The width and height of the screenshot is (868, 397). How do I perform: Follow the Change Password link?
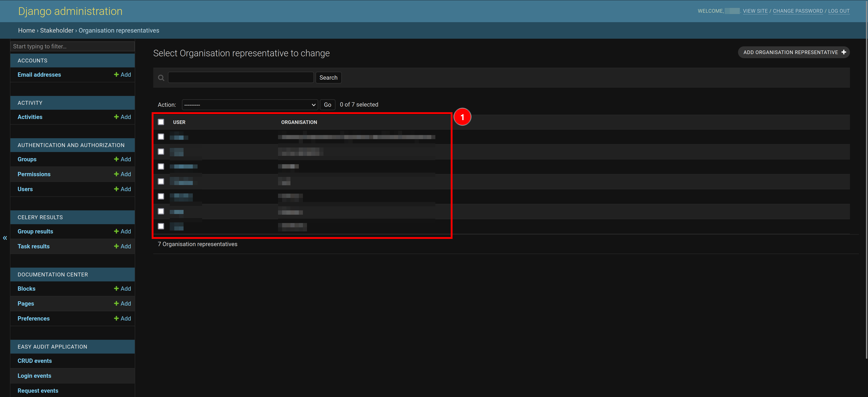[797, 11]
